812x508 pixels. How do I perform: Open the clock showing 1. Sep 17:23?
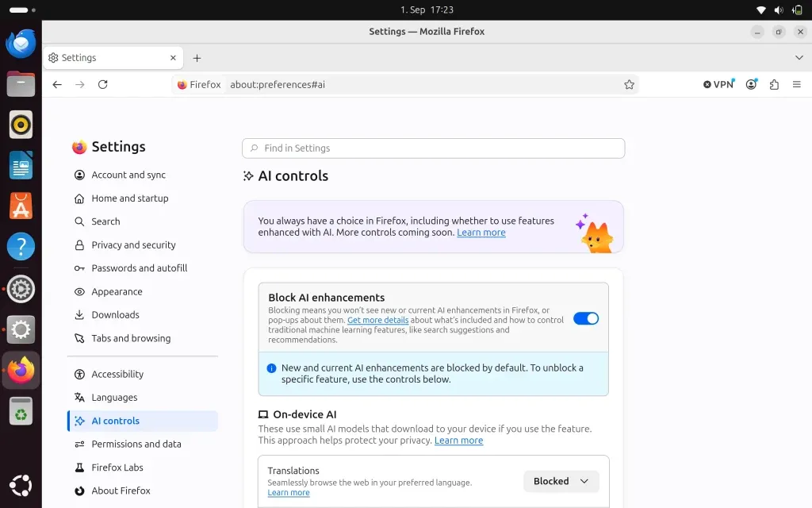(427, 10)
